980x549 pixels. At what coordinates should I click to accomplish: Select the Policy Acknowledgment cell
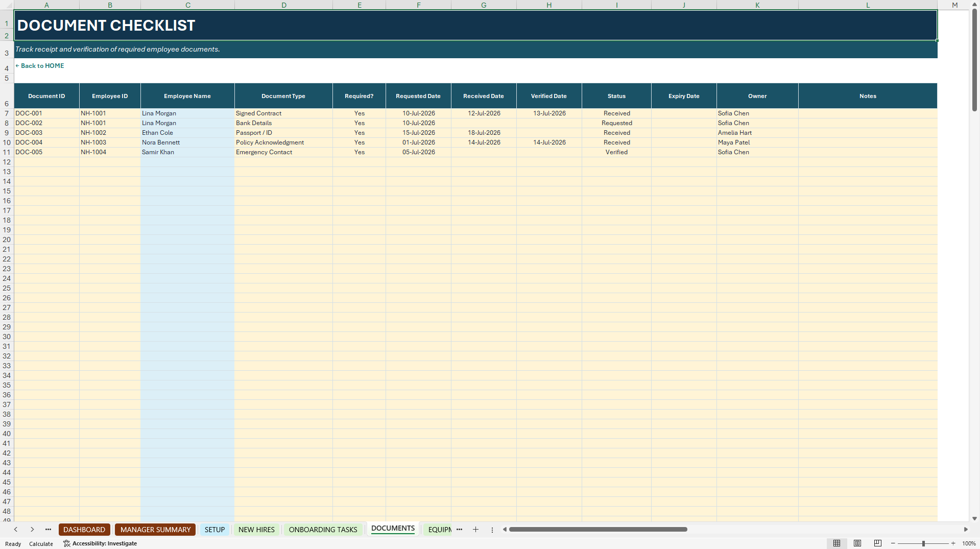pos(283,142)
